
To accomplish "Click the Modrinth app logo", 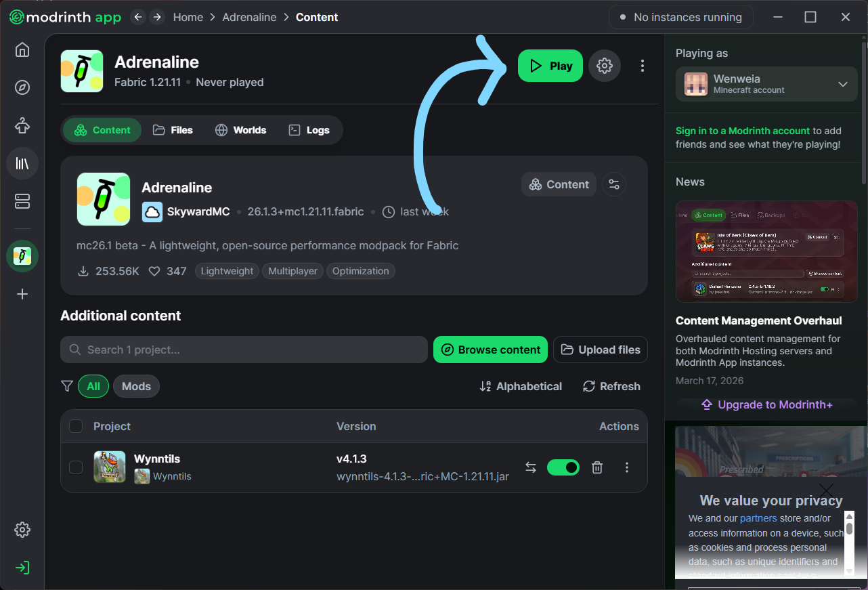I will pyautogui.click(x=65, y=17).
